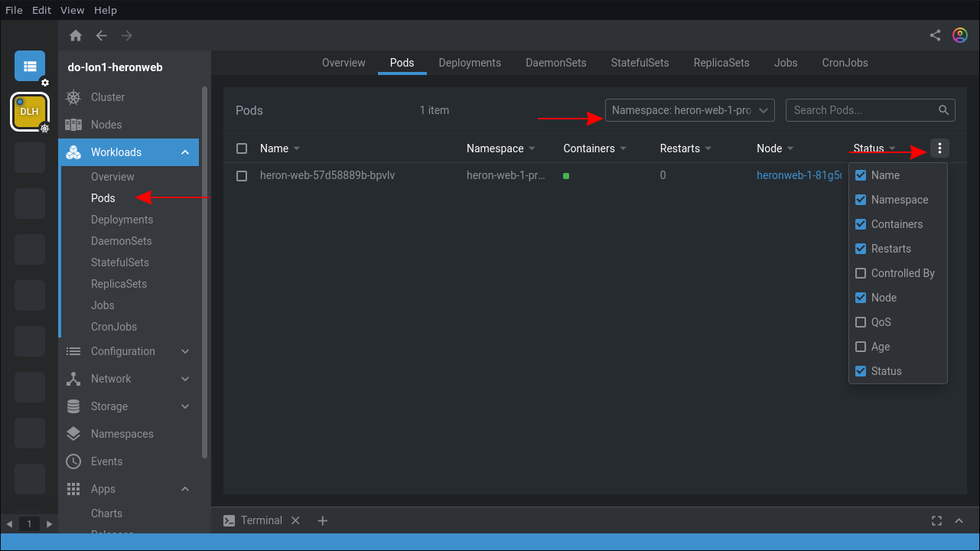Select the heron-web pod row checkbox
Viewport: 980px width, 551px height.
click(x=242, y=175)
